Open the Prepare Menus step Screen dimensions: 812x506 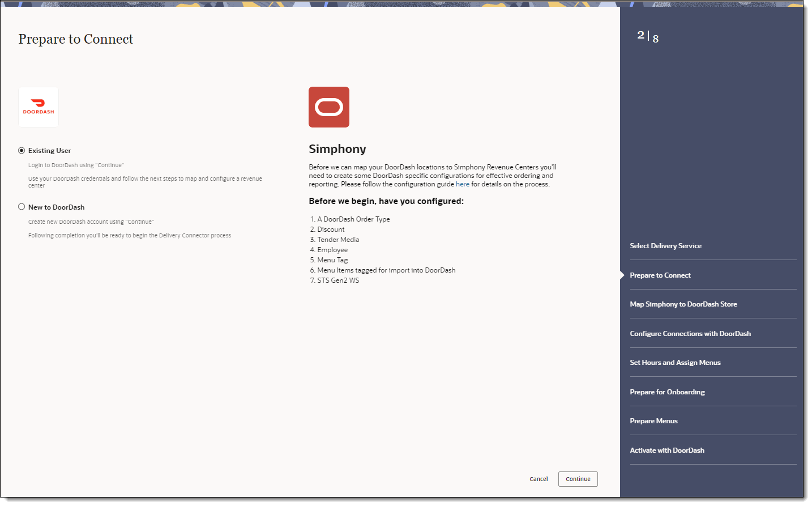coord(653,421)
